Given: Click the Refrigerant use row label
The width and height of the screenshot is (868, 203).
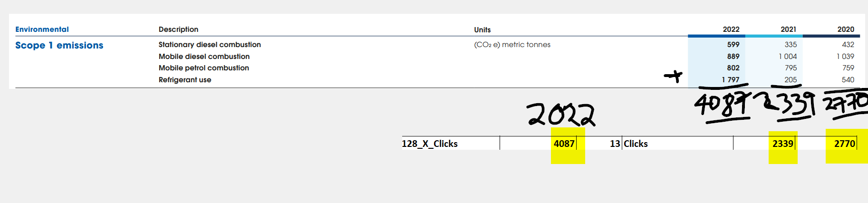Looking at the screenshot, I should [x=185, y=80].
